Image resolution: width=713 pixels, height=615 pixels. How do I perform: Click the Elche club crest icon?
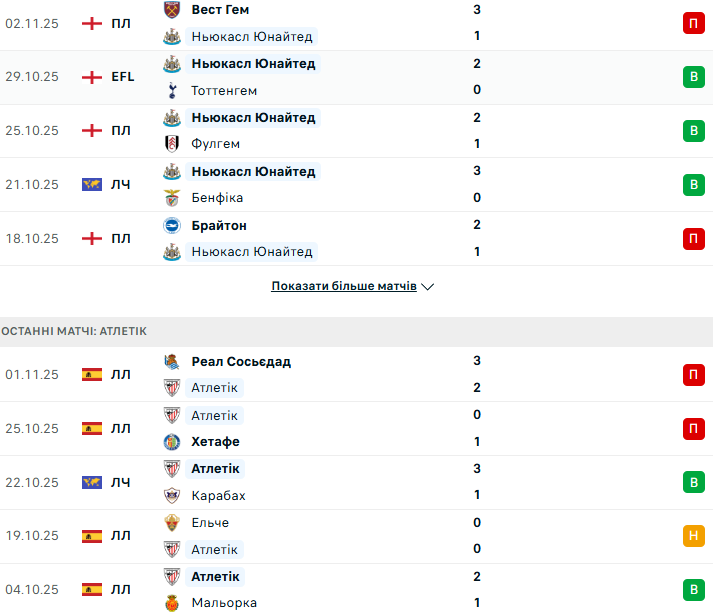[x=171, y=523]
